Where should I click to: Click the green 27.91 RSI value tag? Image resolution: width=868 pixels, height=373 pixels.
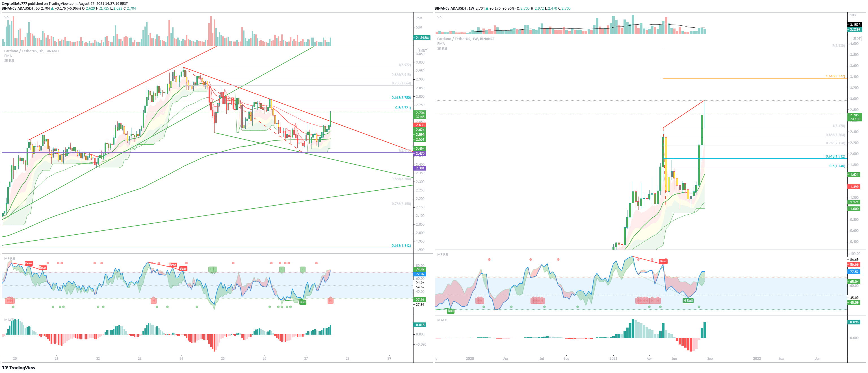coord(420,300)
